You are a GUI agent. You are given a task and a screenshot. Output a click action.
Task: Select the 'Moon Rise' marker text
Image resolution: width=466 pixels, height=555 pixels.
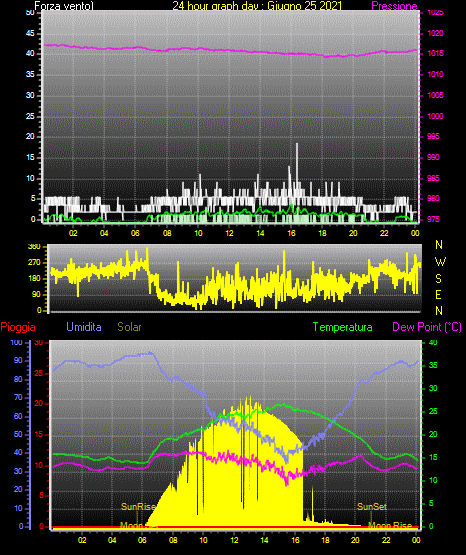pyautogui.click(x=390, y=525)
